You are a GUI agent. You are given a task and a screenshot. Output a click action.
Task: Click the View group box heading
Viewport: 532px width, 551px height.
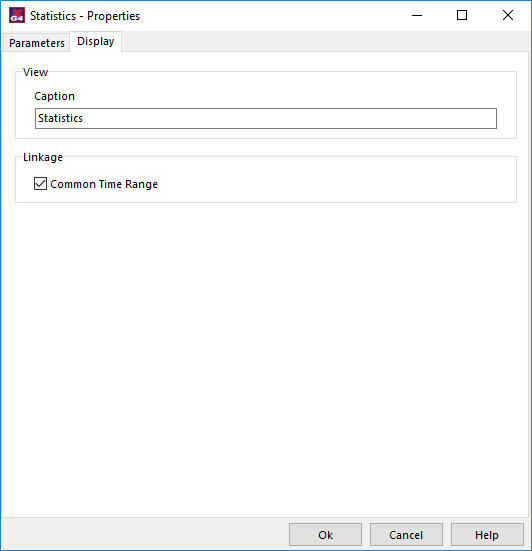coord(35,72)
